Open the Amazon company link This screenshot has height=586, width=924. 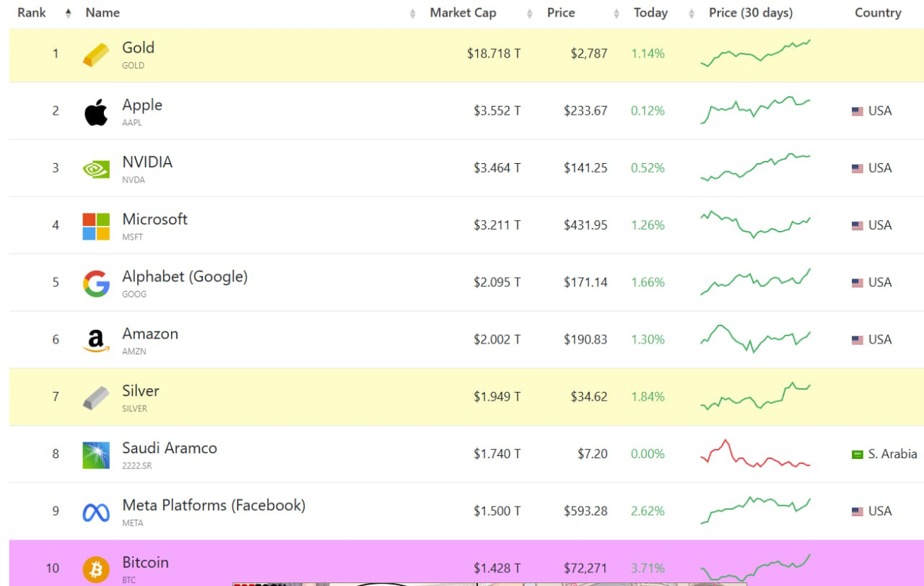pyautogui.click(x=150, y=333)
